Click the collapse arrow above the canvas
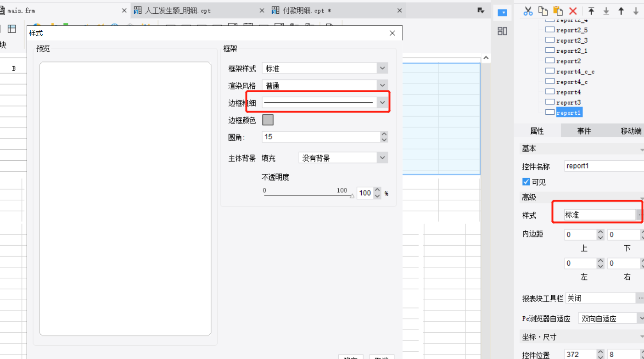Screen dimensions: 644x359 (x=486, y=58)
